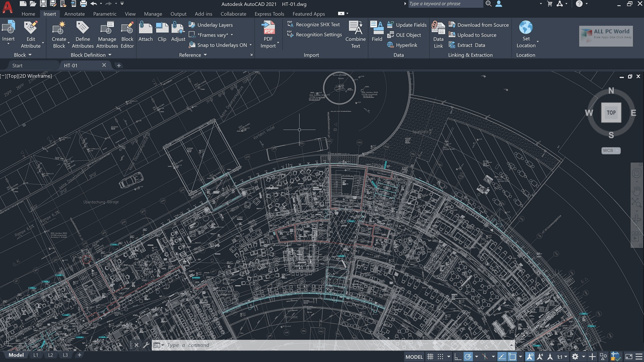The width and height of the screenshot is (644, 362).
Task: Click the Define Attributes icon
Action: pyautogui.click(x=83, y=28)
